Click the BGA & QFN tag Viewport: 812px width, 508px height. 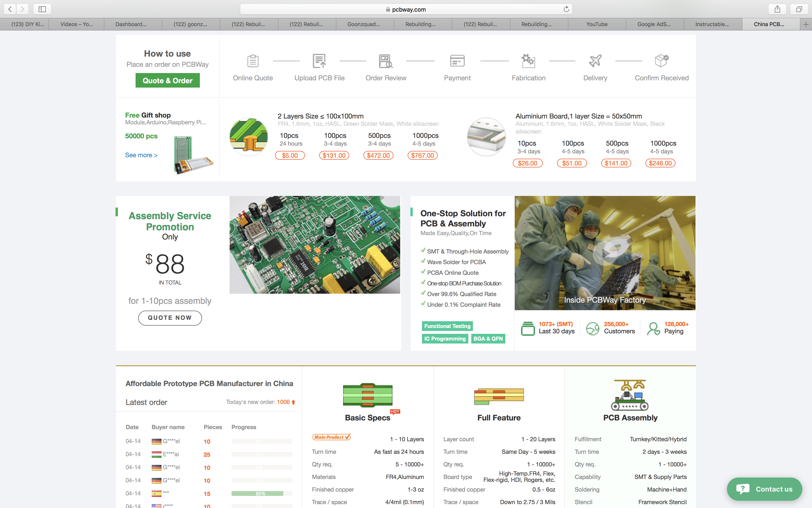(x=488, y=339)
